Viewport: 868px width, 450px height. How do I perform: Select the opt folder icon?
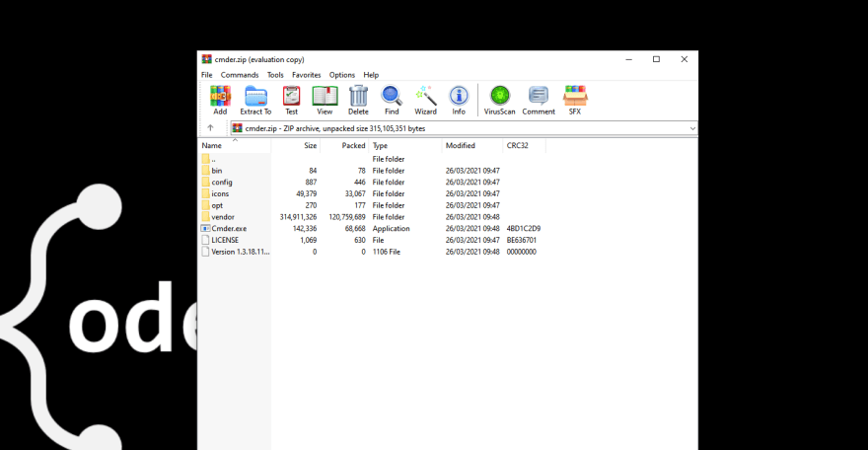(x=206, y=205)
